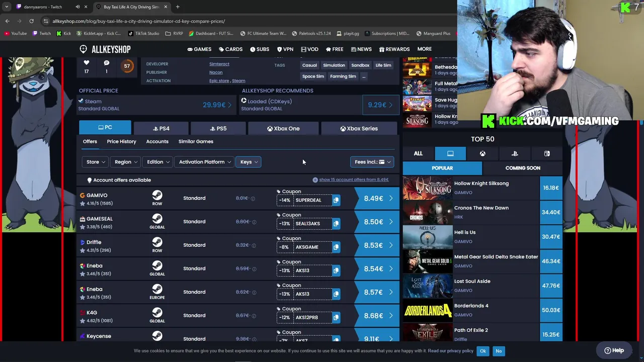
Task: Open the Activation Platform dropdown
Action: [204, 162]
